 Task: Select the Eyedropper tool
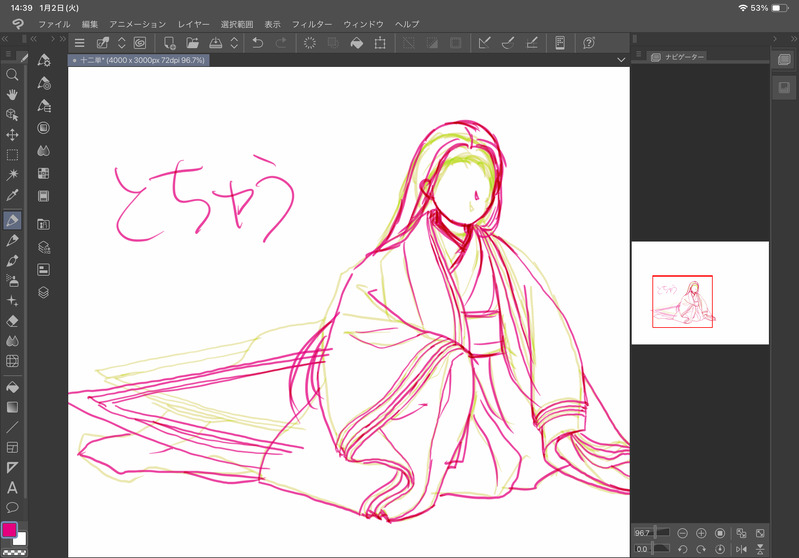tap(12, 195)
